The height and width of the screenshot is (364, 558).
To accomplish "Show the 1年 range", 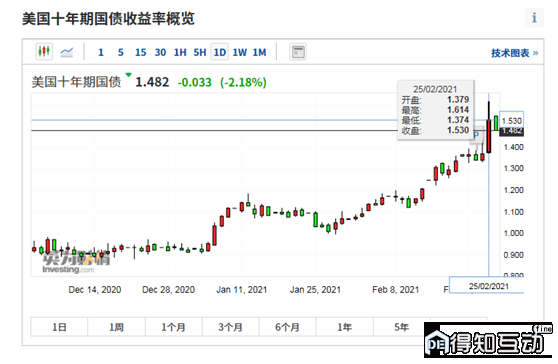I will coord(344,327).
